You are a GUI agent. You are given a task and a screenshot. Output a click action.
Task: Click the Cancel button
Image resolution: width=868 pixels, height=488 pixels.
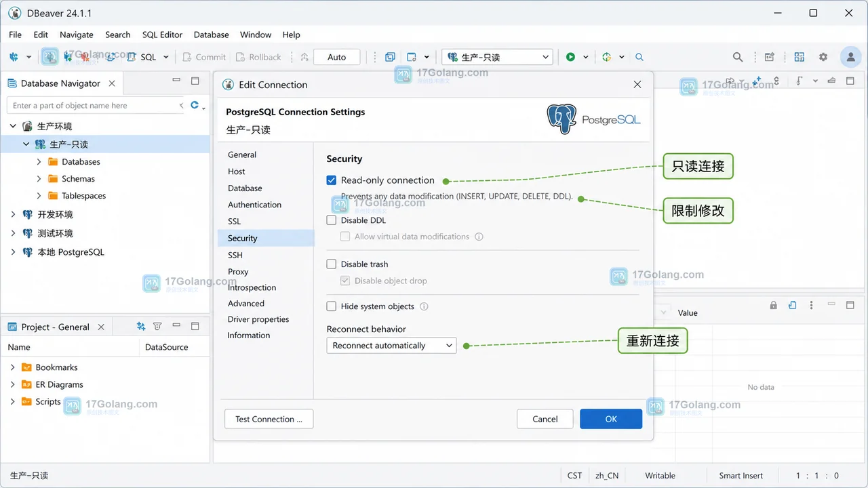pyautogui.click(x=545, y=419)
